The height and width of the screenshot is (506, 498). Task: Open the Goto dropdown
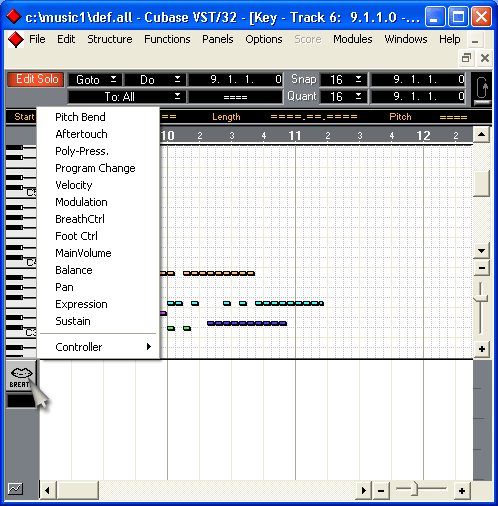tap(95, 80)
